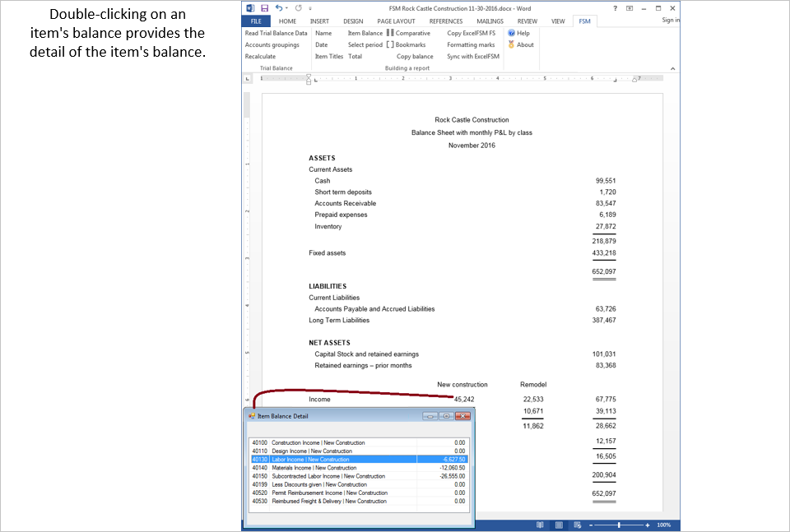Select the FSM ribbon tab

point(584,21)
